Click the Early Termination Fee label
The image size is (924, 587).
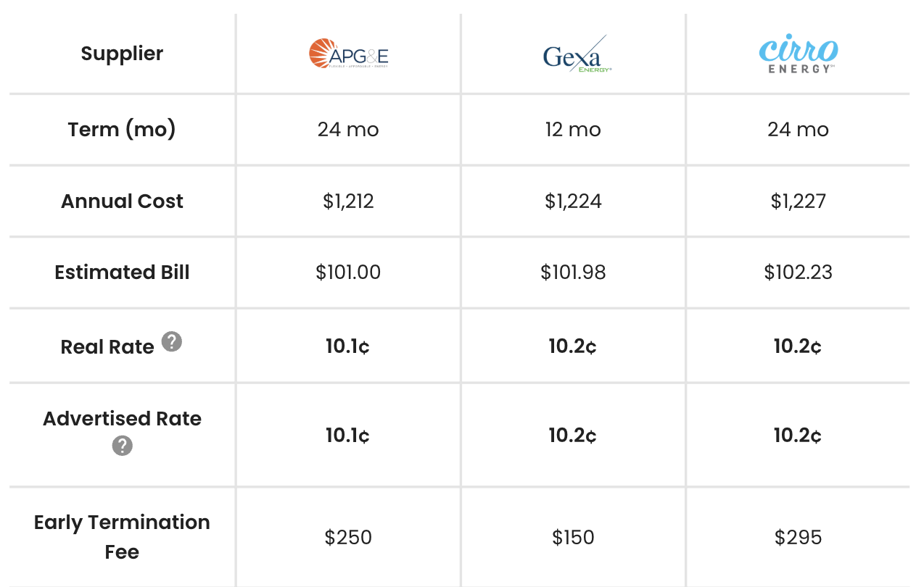click(122, 537)
